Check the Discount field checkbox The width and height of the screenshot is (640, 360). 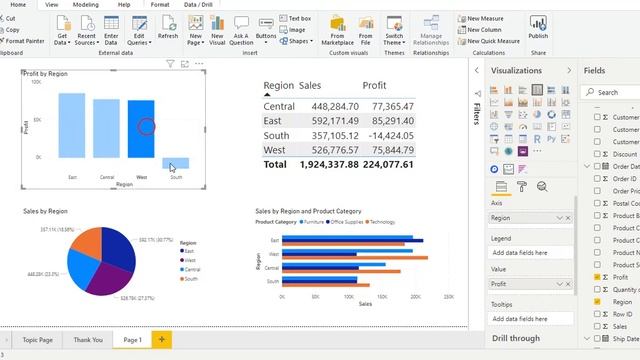597,154
